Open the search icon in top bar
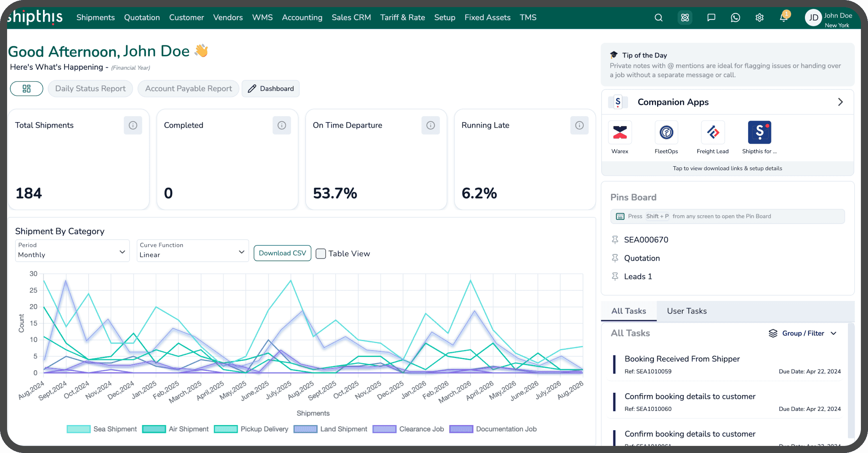The image size is (868, 453). click(658, 18)
